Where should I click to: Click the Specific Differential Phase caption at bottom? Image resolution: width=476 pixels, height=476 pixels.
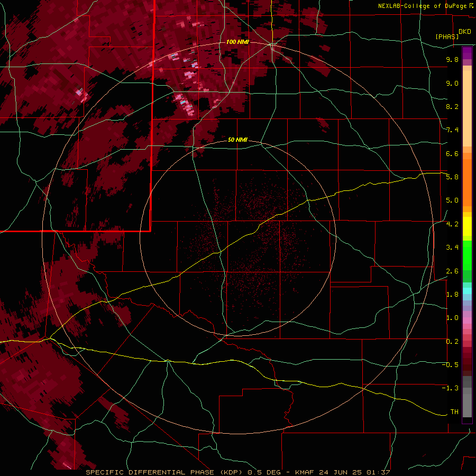[237, 472]
